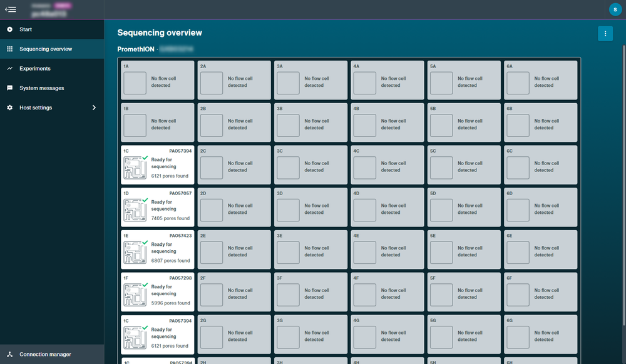Click the empty flow cell placeholder in 4C

[x=364, y=168]
